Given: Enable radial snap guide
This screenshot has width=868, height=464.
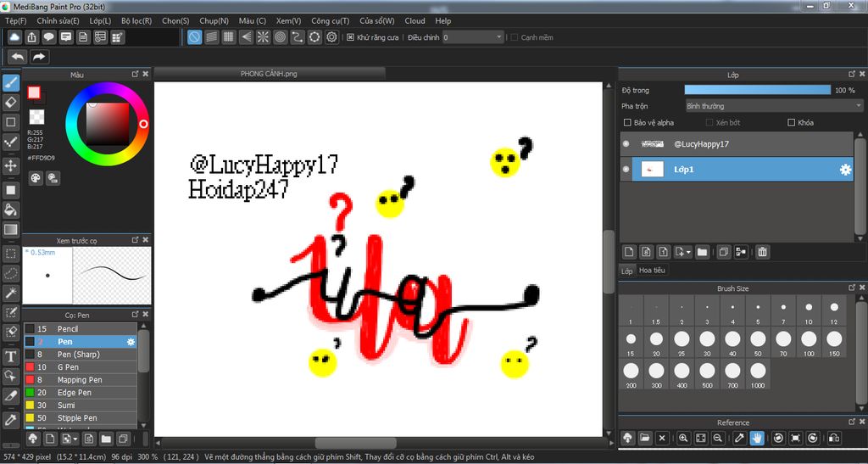Looking at the screenshot, I should point(263,37).
